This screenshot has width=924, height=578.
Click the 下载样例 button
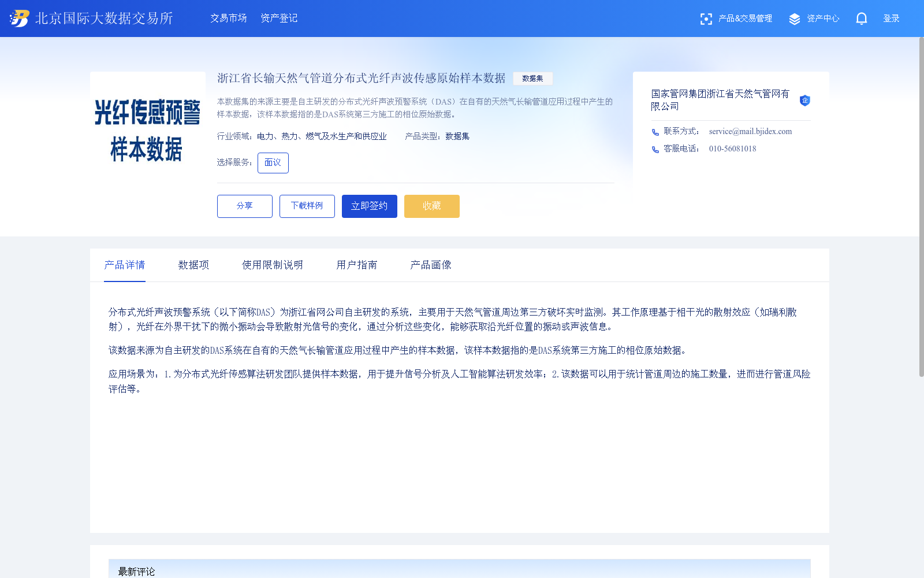tap(307, 206)
